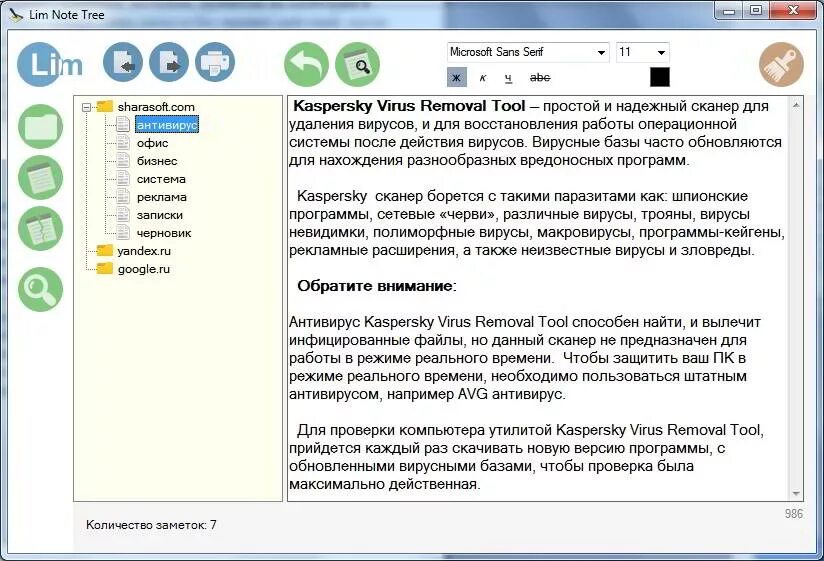This screenshot has width=824, height=561.
Task: Open search using green magnifier sidebar icon
Action: pyautogui.click(x=40, y=289)
